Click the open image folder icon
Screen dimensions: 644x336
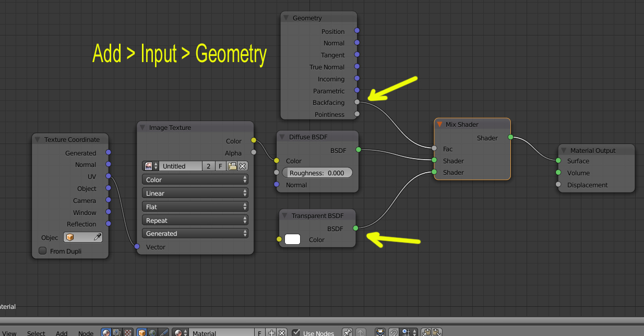(232, 166)
